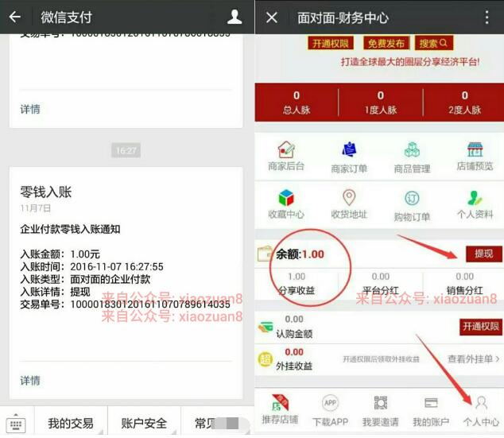
Task: Open the 收藏中心 cube icon
Action: pos(286,197)
